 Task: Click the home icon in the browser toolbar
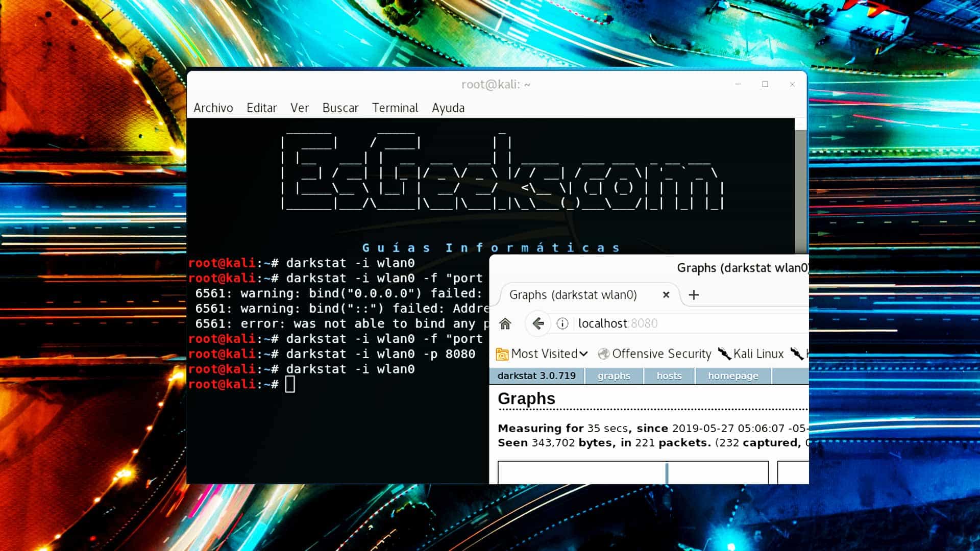click(x=505, y=323)
